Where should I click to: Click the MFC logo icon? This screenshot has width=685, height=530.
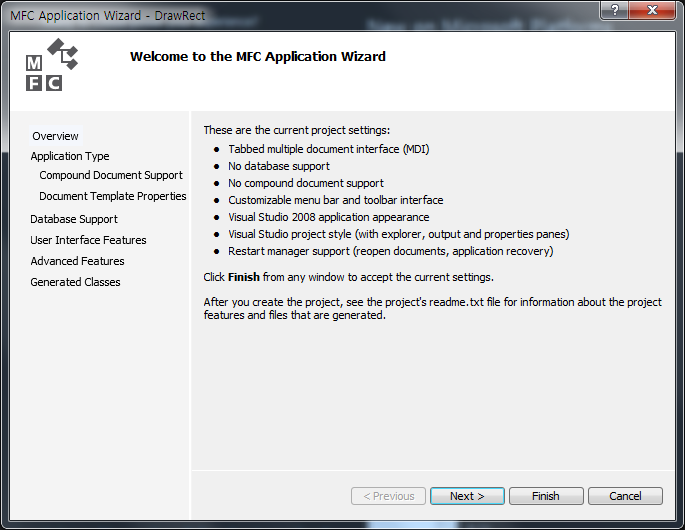pos(52,64)
